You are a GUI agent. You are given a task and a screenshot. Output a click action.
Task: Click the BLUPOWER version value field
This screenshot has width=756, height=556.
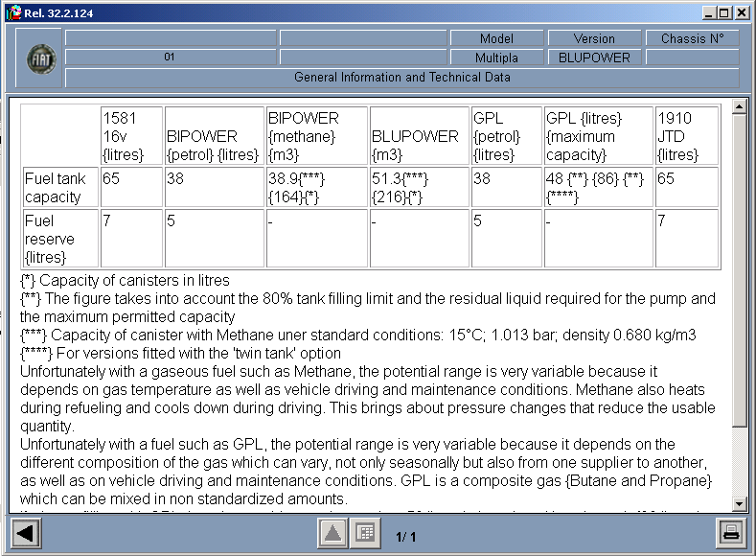[x=594, y=58]
